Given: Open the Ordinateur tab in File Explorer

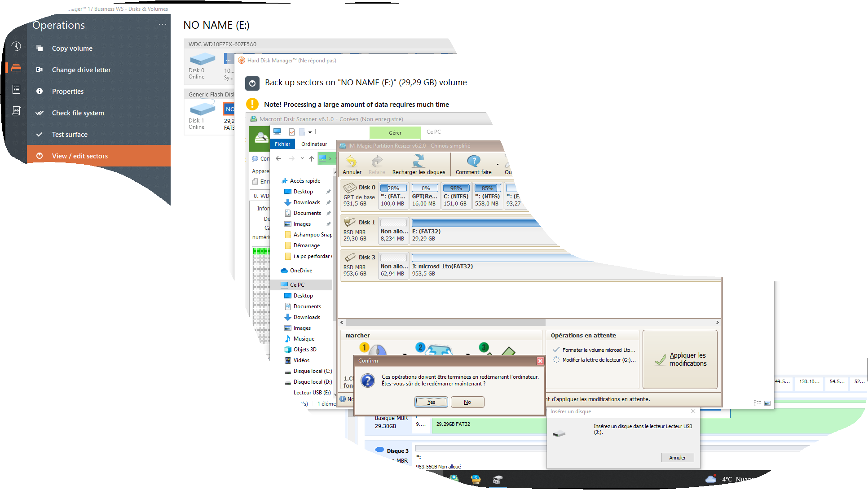Looking at the screenshot, I should [314, 144].
